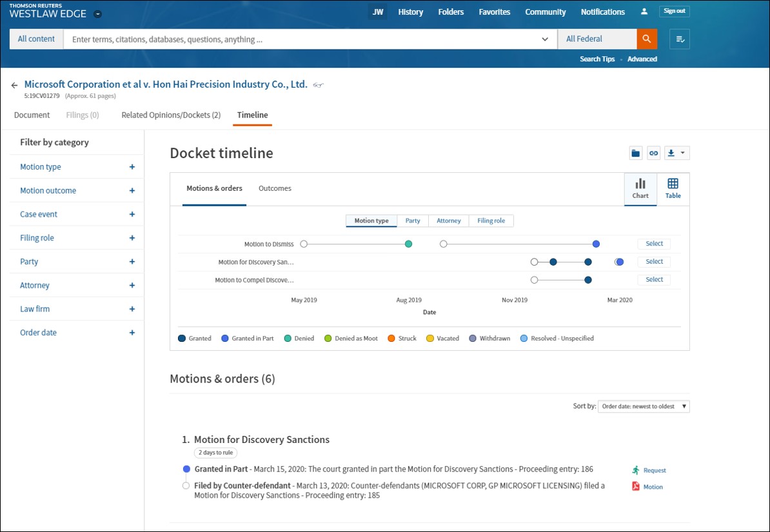Click the green Denied marker on timeline

click(x=408, y=244)
